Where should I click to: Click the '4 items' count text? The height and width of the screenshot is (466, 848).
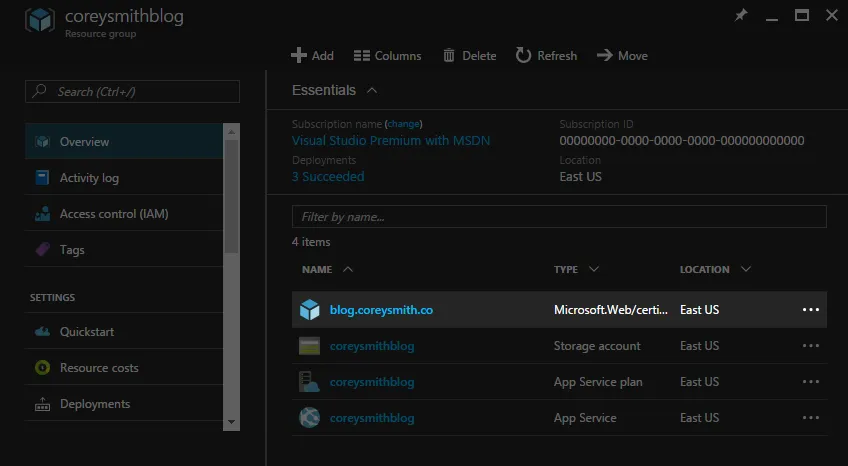(x=311, y=242)
